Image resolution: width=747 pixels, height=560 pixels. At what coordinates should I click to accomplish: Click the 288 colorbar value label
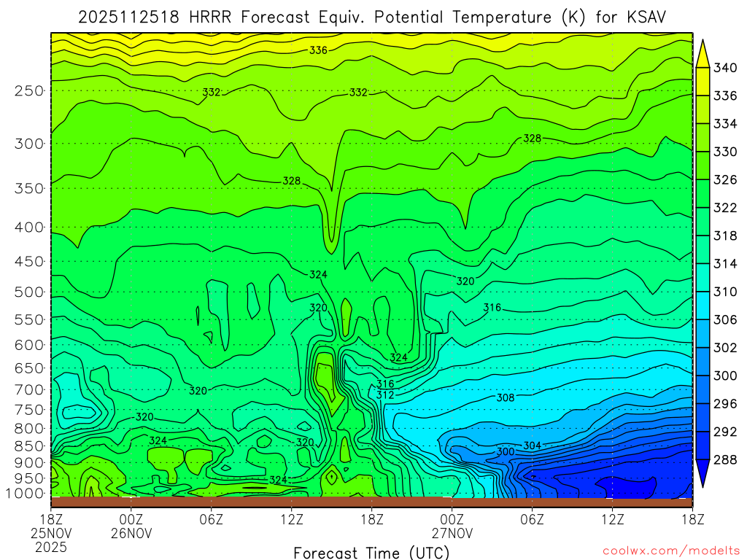click(725, 460)
